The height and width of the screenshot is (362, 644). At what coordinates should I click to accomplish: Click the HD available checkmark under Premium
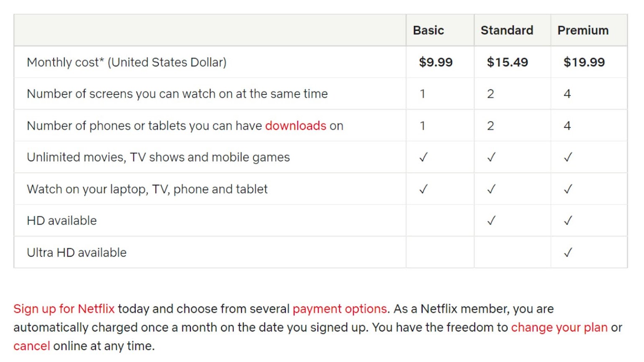568,221
